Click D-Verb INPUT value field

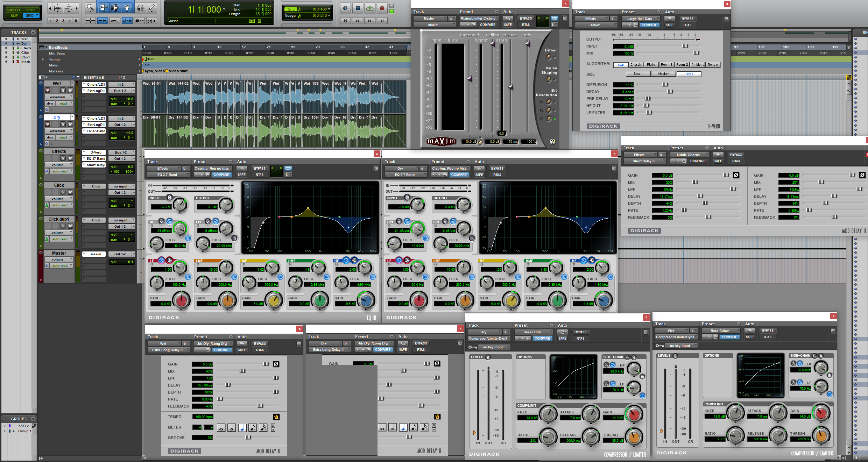click(x=623, y=46)
